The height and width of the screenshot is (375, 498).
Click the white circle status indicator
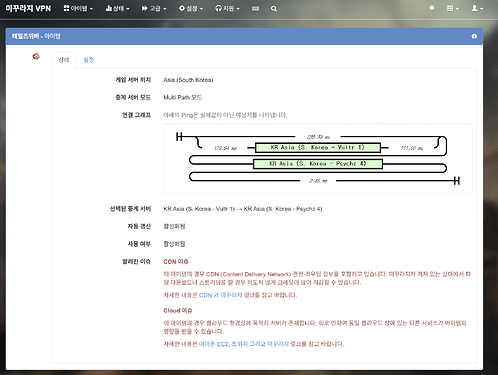click(432, 8)
